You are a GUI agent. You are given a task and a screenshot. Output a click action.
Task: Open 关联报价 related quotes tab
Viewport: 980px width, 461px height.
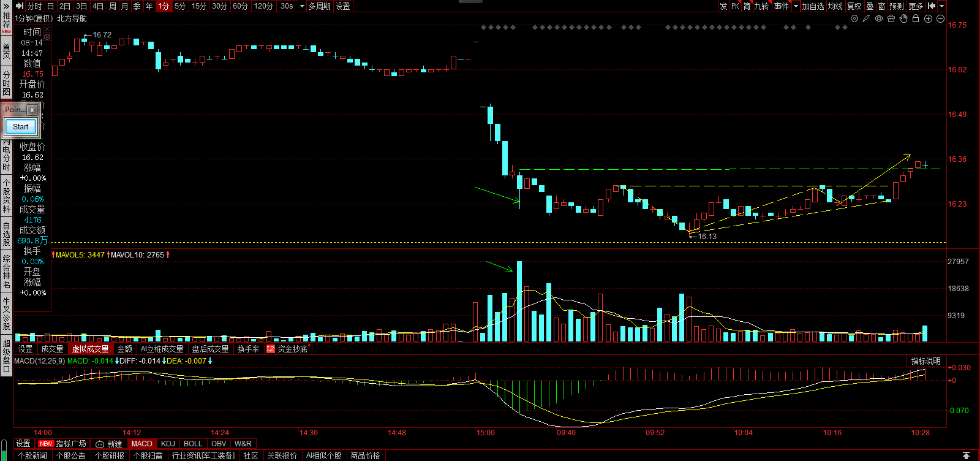(x=282, y=455)
